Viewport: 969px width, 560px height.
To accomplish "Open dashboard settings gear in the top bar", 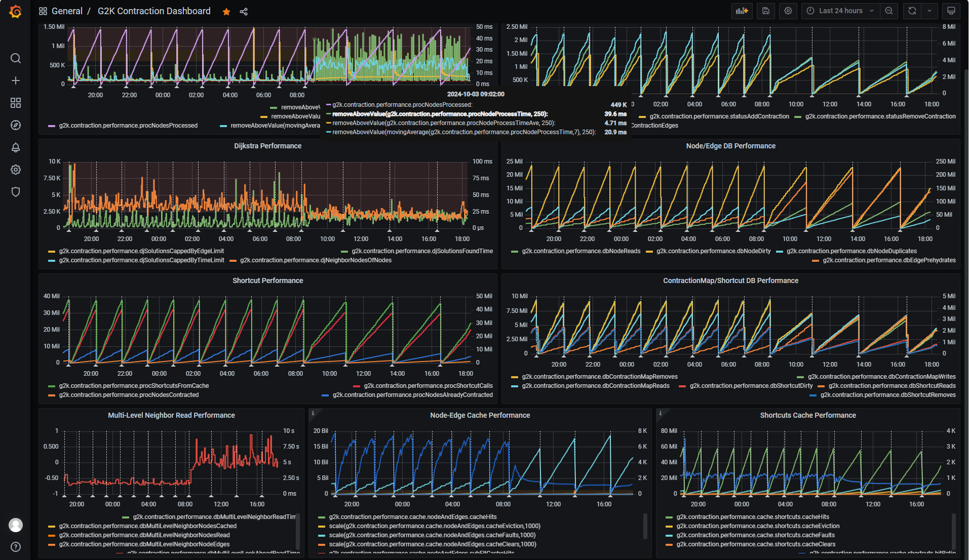I will click(788, 11).
